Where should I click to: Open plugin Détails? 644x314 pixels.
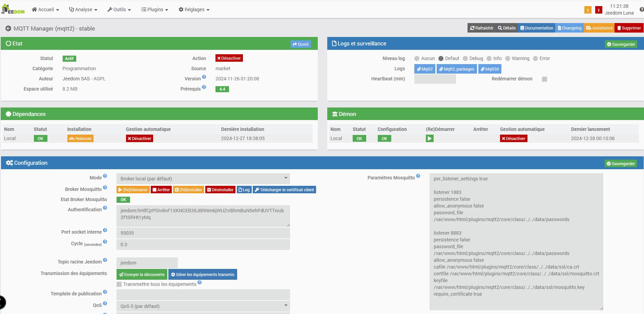pos(507,28)
